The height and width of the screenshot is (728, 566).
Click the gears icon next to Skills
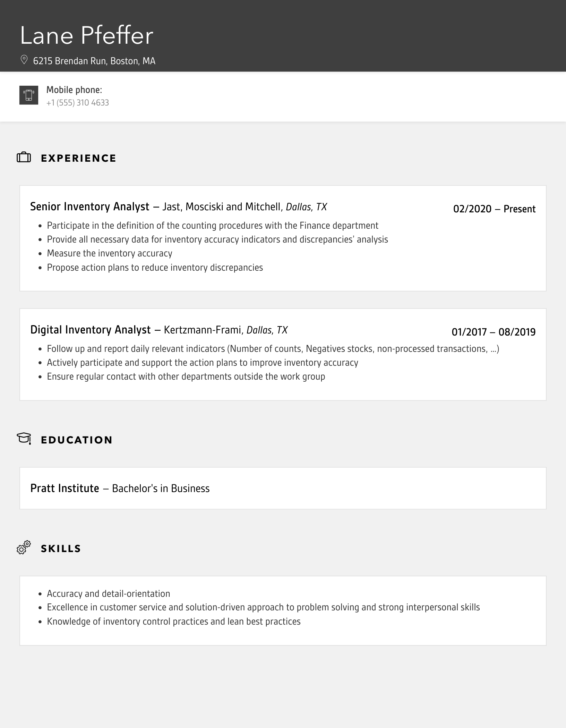point(24,547)
